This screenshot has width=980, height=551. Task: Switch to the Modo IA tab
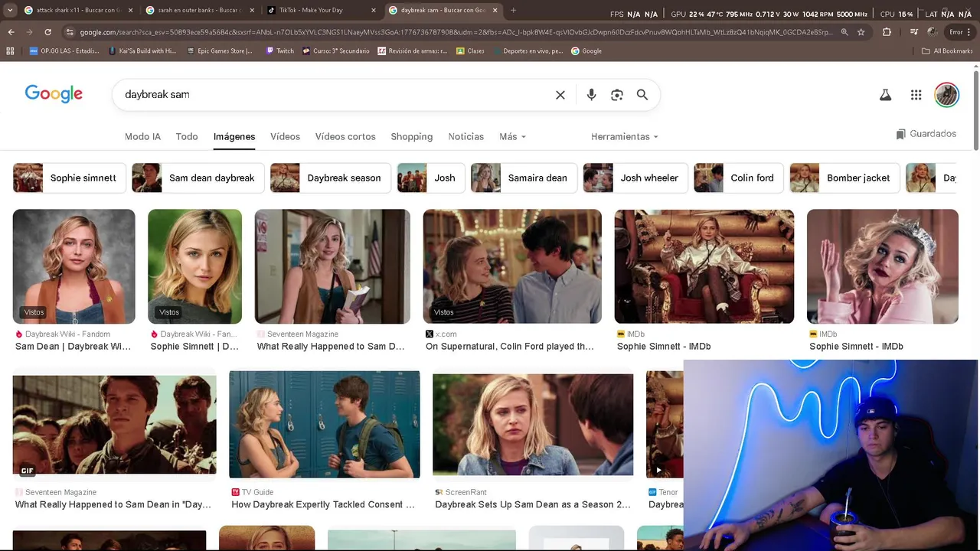[142, 136]
